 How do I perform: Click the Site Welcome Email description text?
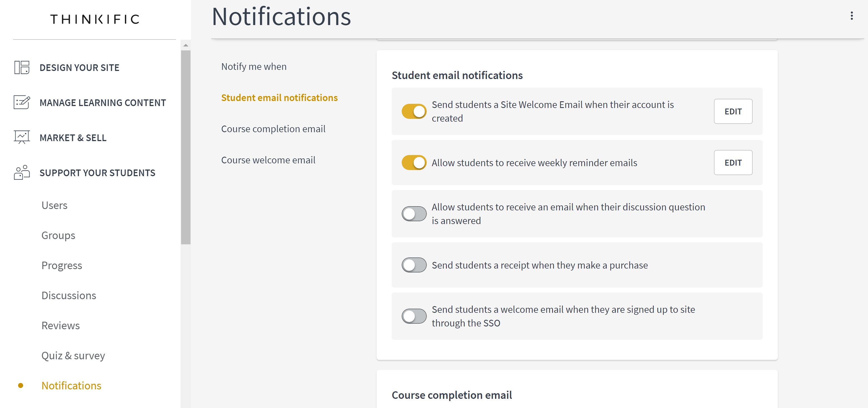click(553, 111)
